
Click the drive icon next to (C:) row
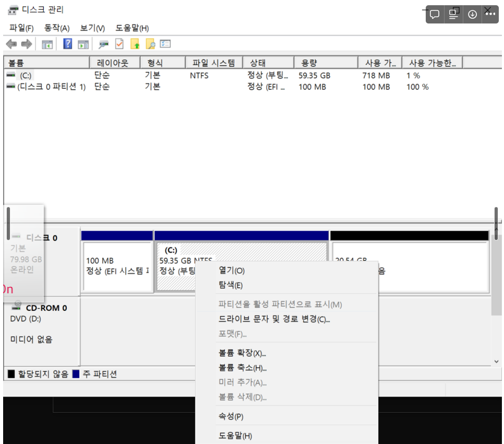10,75
